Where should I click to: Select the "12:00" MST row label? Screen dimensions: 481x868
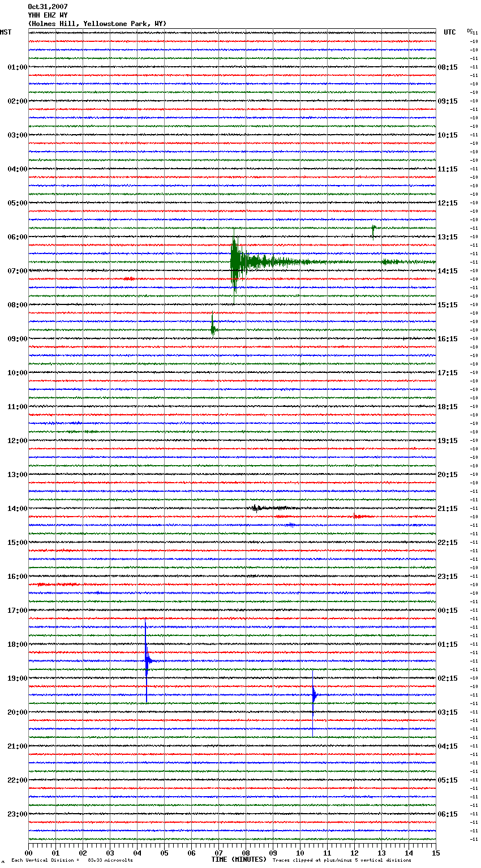[18, 441]
